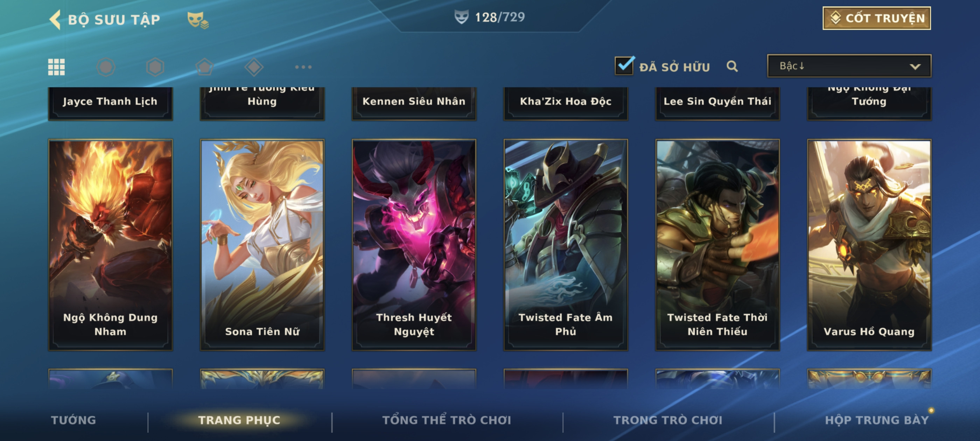Open the Bậc sort dropdown

(x=849, y=66)
